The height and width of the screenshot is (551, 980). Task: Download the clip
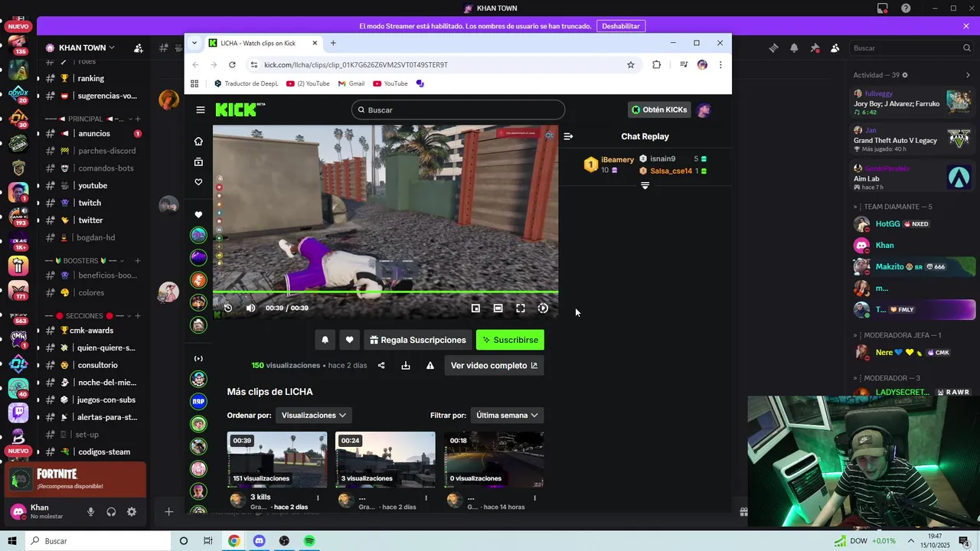[x=406, y=366]
